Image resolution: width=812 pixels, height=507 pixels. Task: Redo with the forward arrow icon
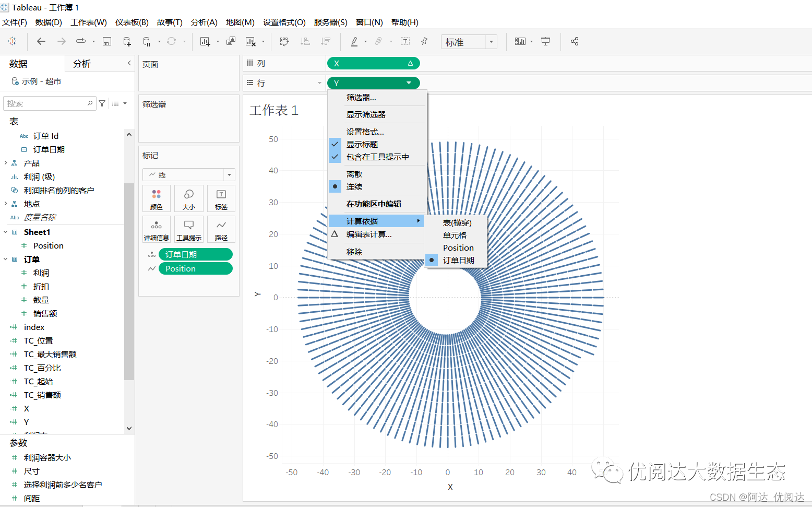(62, 41)
